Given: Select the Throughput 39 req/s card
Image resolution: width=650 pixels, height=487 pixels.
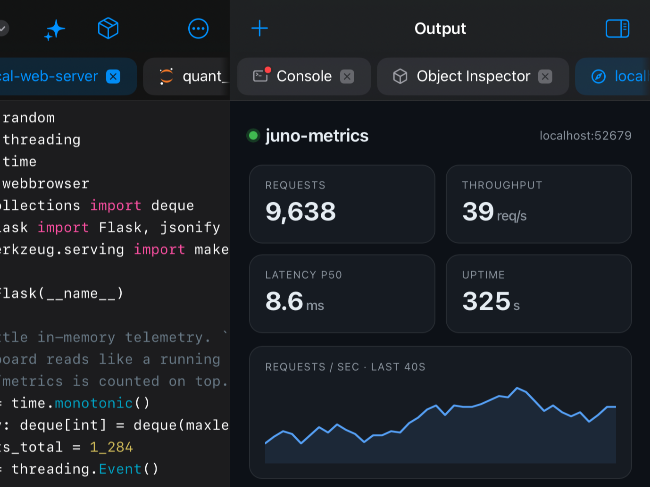Looking at the screenshot, I should tap(538, 204).
